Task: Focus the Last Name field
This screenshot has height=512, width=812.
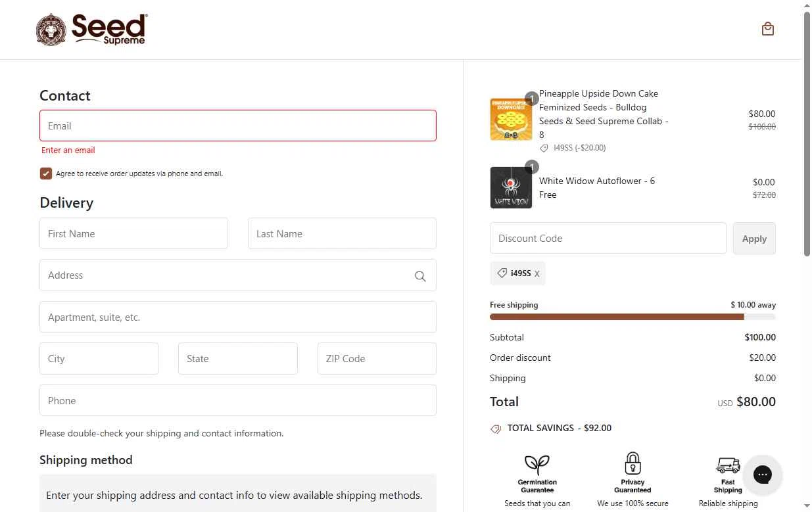Action: [342, 233]
